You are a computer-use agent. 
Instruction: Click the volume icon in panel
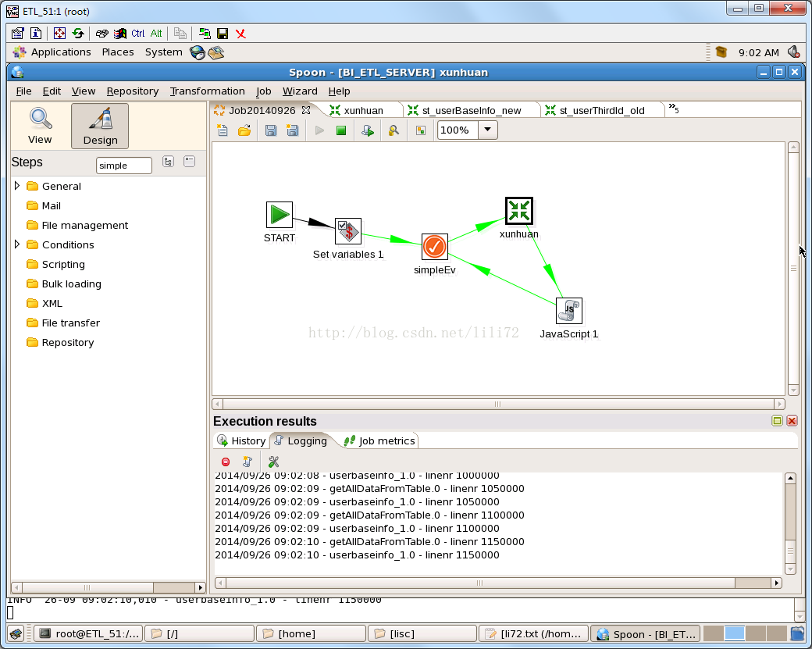(793, 52)
